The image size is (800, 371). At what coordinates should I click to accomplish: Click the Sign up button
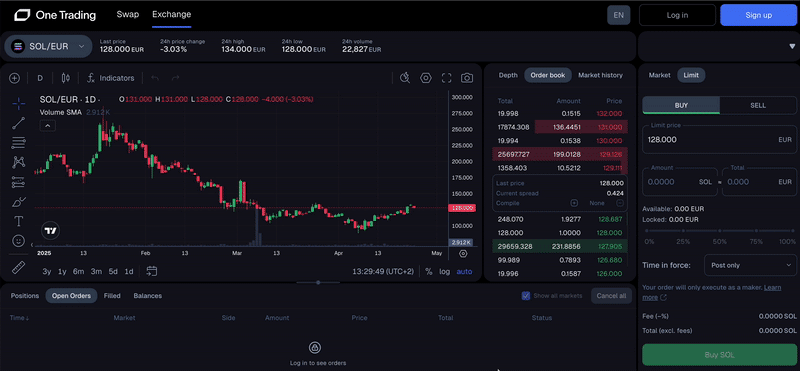point(758,15)
